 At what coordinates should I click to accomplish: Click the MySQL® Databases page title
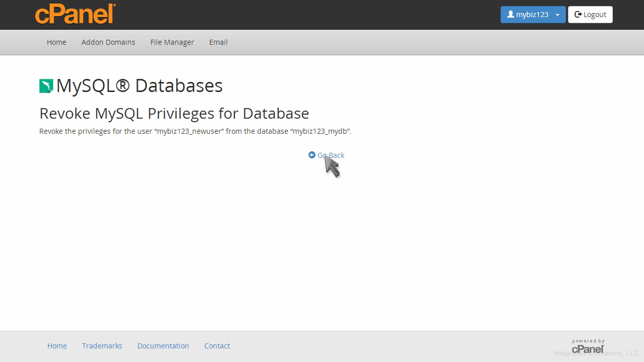point(139,85)
